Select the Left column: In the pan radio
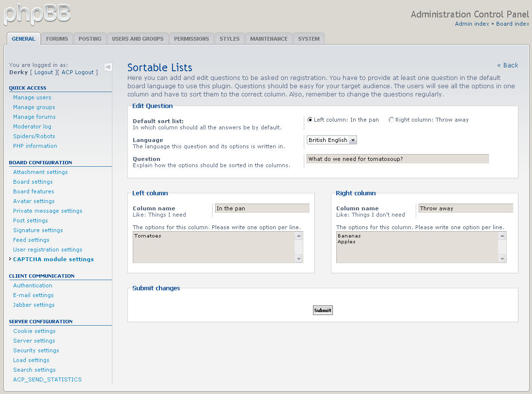The image size is (532, 394). click(310, 120)
